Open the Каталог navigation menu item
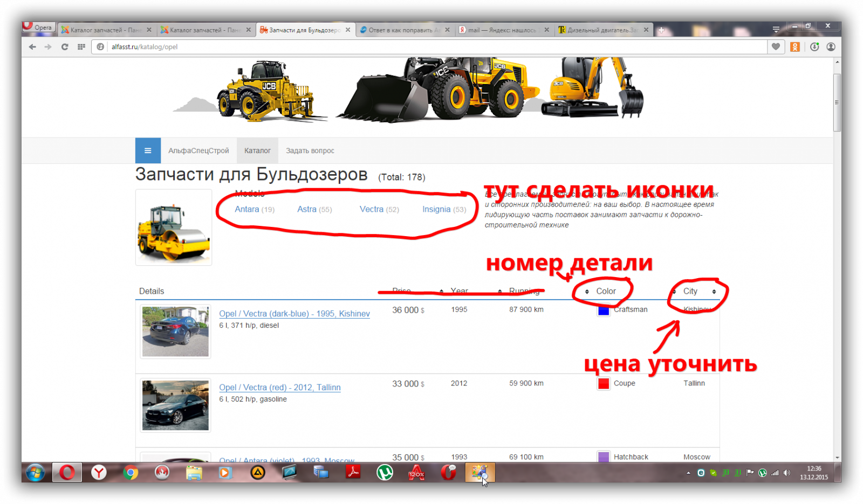This screenshot has width=863, height=504. pyautogui.click(x=257, y=151)
